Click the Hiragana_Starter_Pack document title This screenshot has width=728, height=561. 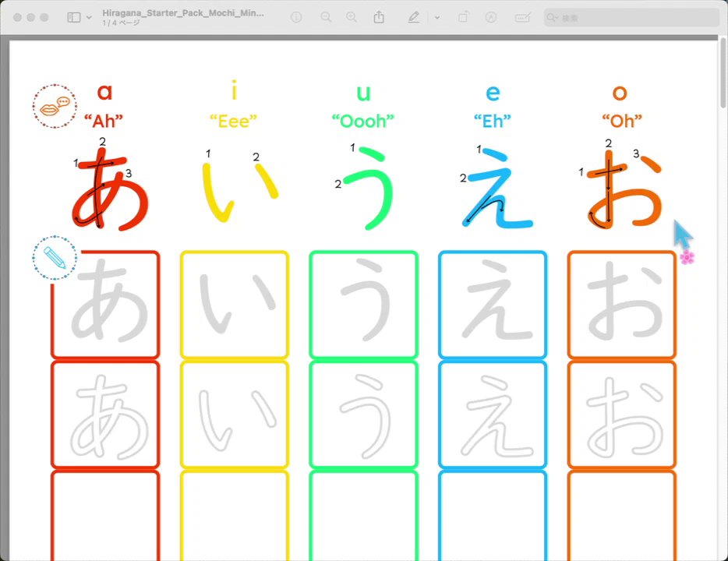coord(183,13)
